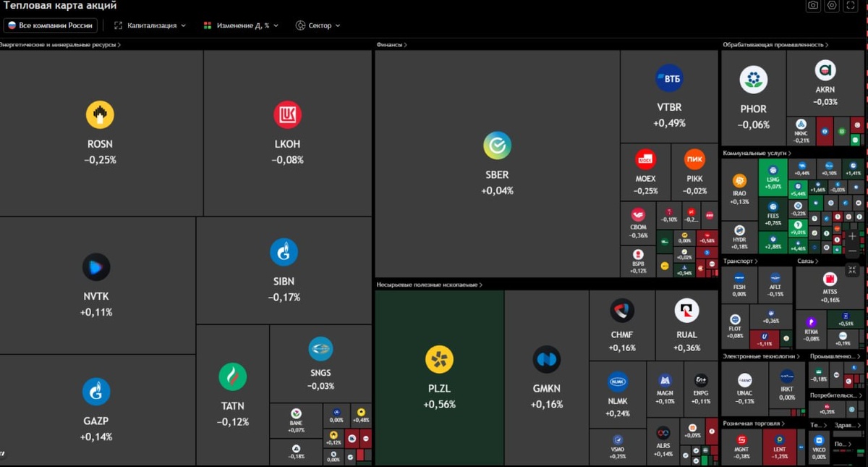868x467 pixels.
Task: Zoom out with the minus button
Action: coord(852,251)
